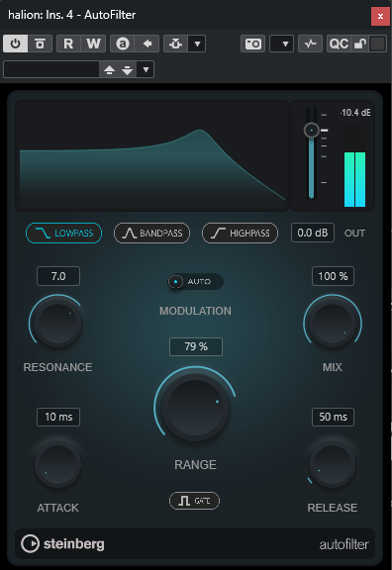Click the output level fader handle
Screen dimensions: 392x570
(311, 131)
